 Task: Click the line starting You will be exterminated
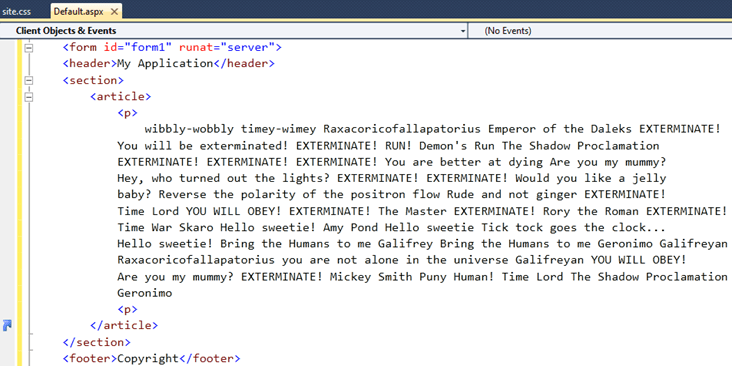(x=388, y=146)
